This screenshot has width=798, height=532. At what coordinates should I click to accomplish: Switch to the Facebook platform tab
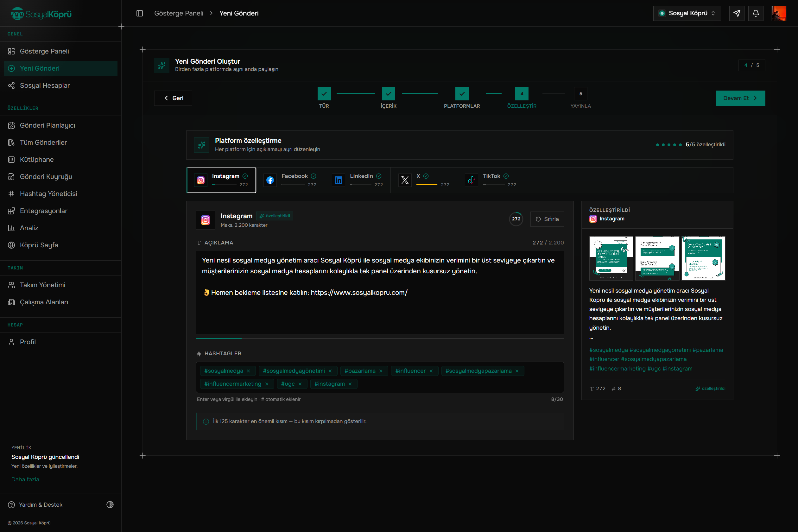click(290, 180)
